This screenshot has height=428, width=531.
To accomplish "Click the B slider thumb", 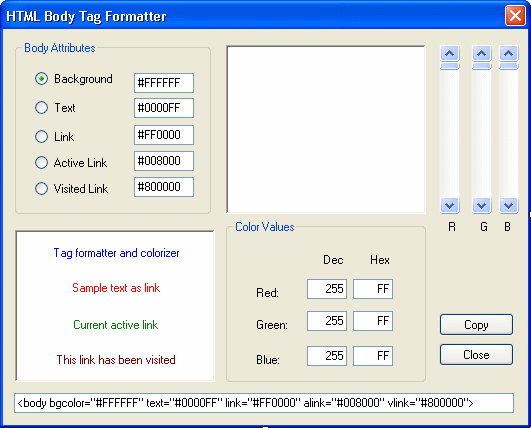I will (508, 66).
